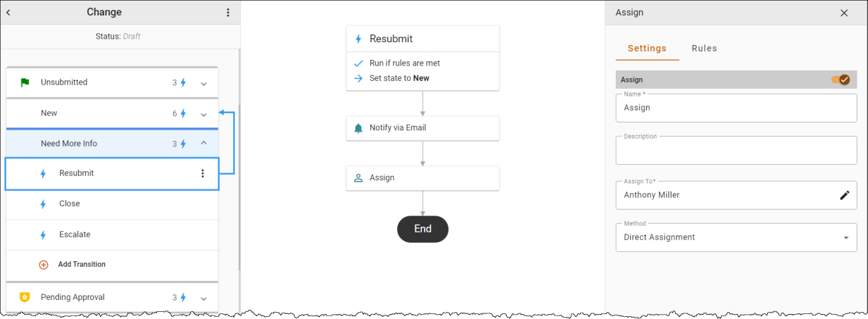Open Resubmit transition three-dot options
The height and width of the screenshot is (319, 868).
[203, 173]
